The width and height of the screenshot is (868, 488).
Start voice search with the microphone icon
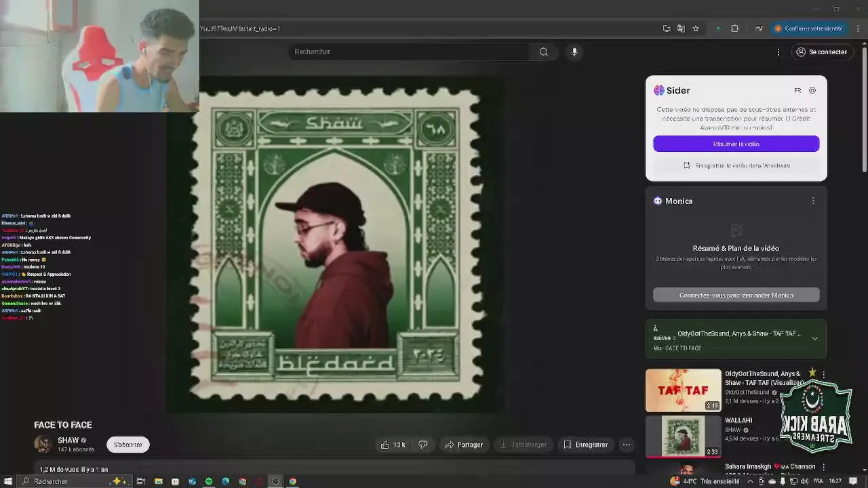(x=574, y=52)
